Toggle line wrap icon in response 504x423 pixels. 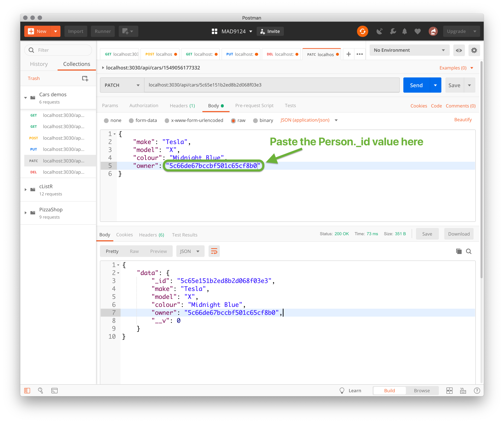tap(214, 251)
